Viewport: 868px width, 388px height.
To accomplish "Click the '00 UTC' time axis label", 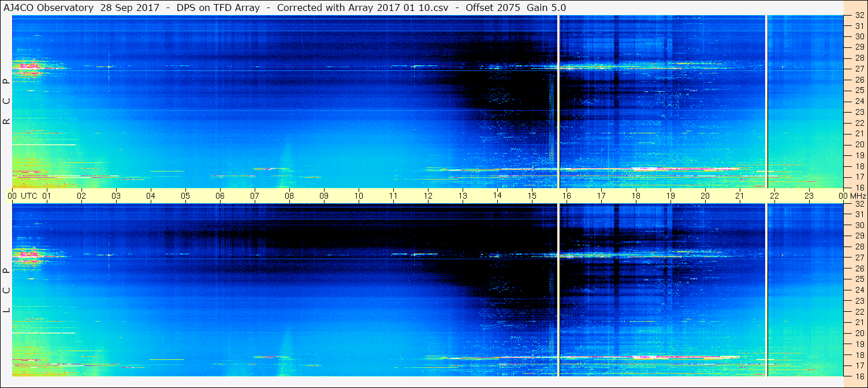I will click(23, 196).
